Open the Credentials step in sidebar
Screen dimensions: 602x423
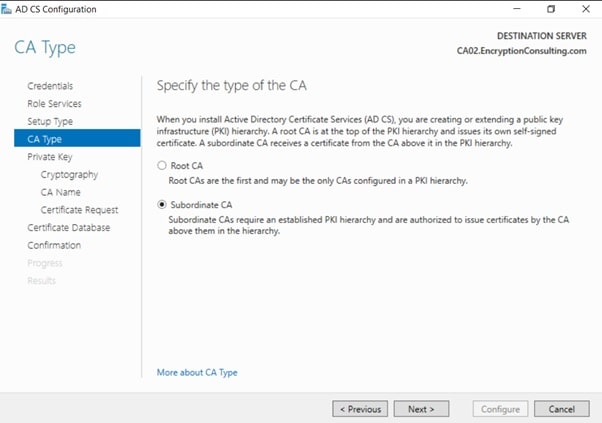tap(50, 86)
